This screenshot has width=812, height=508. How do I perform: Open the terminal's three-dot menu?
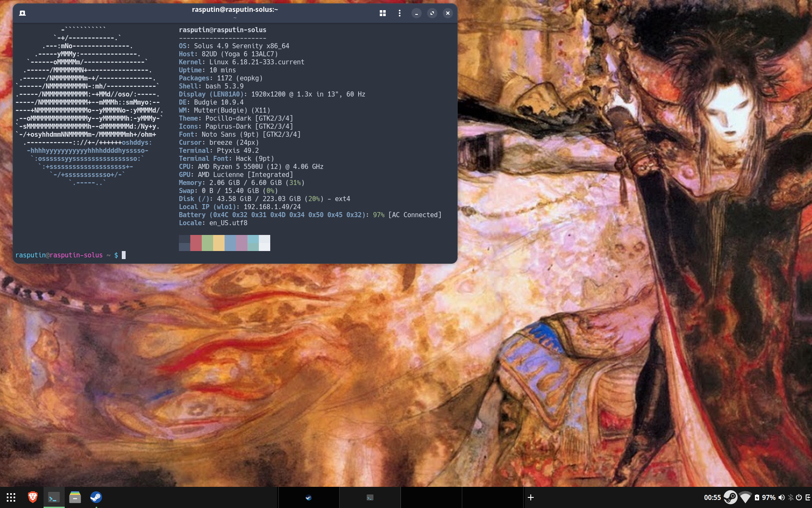(x=399, y=13)
